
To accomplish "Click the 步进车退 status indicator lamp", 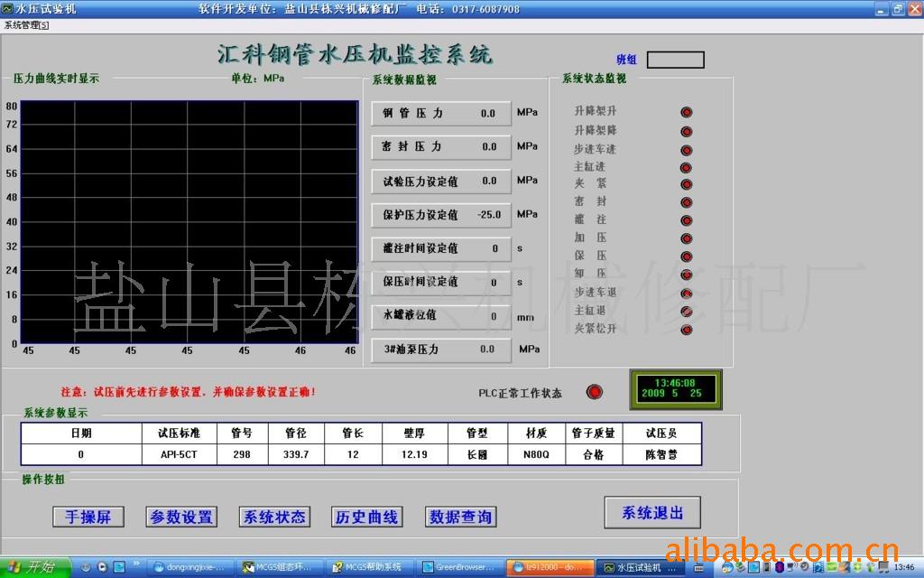I will (687, 294).
